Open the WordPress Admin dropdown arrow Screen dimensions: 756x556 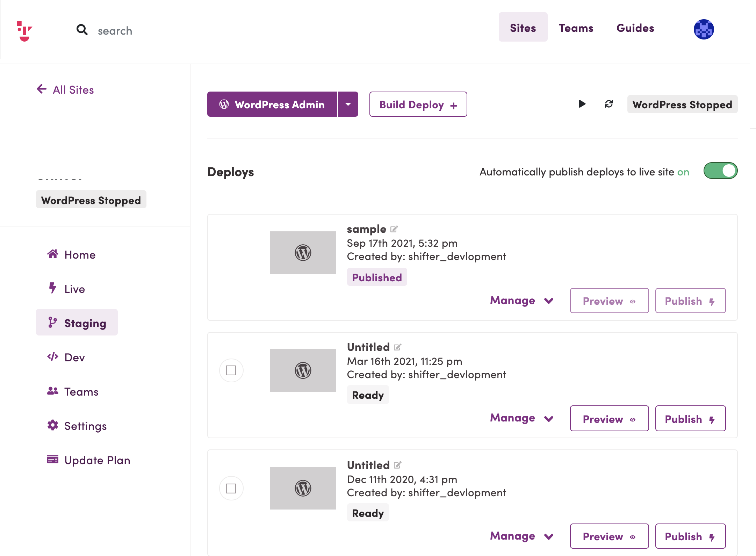click(348, 104)
